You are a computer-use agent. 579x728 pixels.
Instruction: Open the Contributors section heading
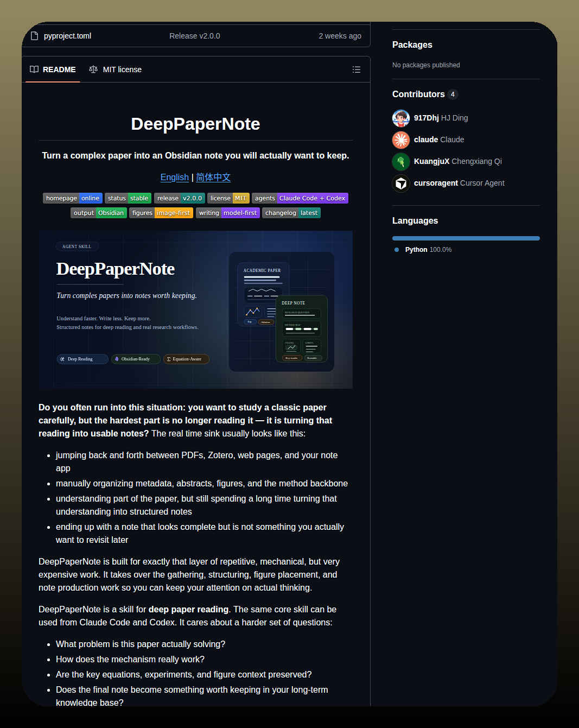coord(418,94)
